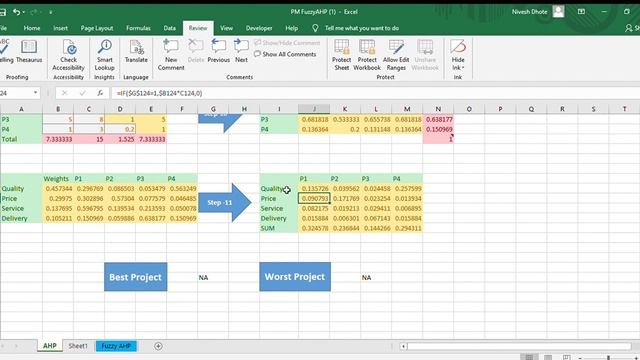Viewport: 640px width, 360px height.
Task: Open the Help tab
Action: [x=291, y=28]
